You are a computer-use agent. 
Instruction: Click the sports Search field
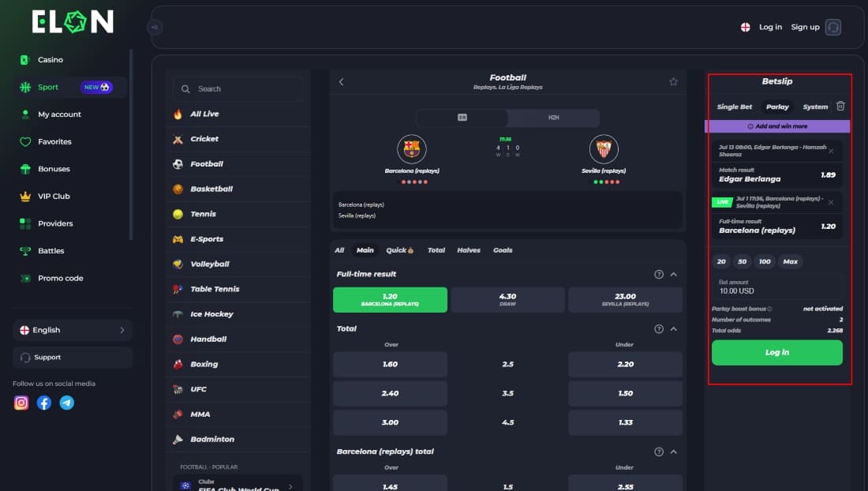(238, 89)
